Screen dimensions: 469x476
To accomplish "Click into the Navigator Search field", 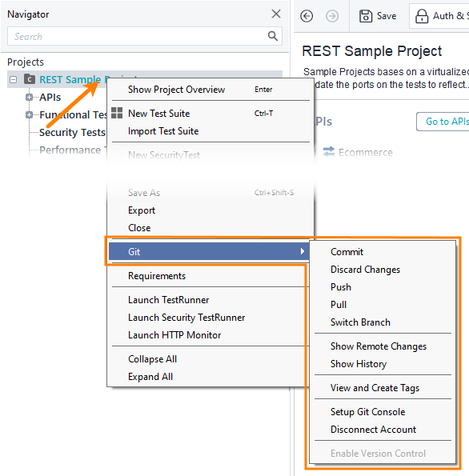I will (137, 37).
